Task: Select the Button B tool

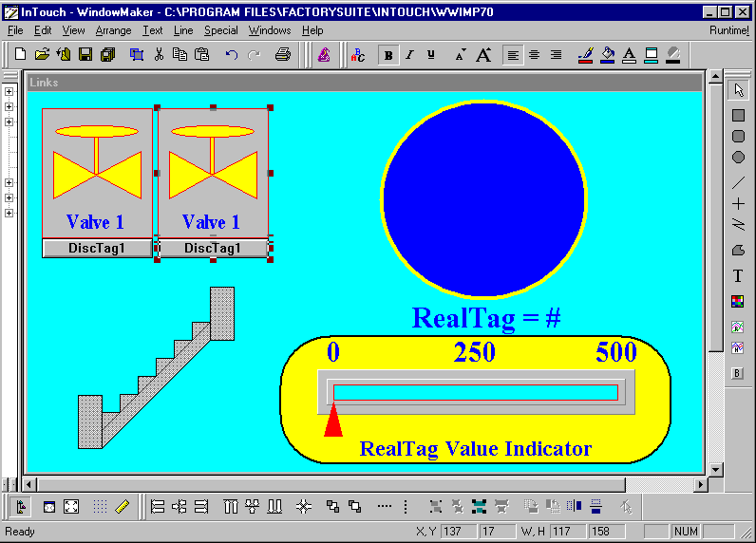Action: click(x=737, y=373)
